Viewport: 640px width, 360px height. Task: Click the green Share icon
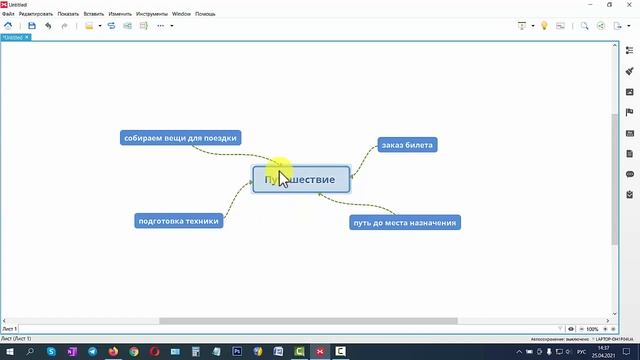pyautogui.click(x=601, y=26)
